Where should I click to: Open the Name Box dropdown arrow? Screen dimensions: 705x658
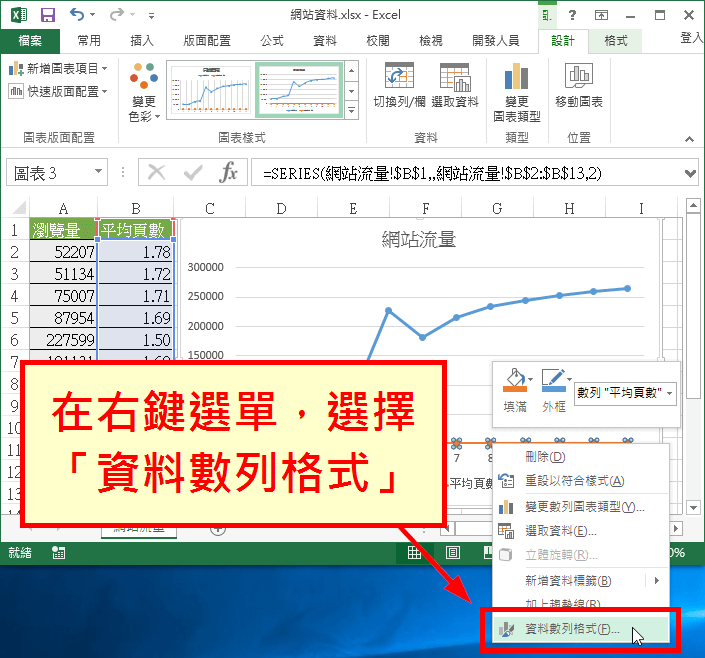[98, 172]
